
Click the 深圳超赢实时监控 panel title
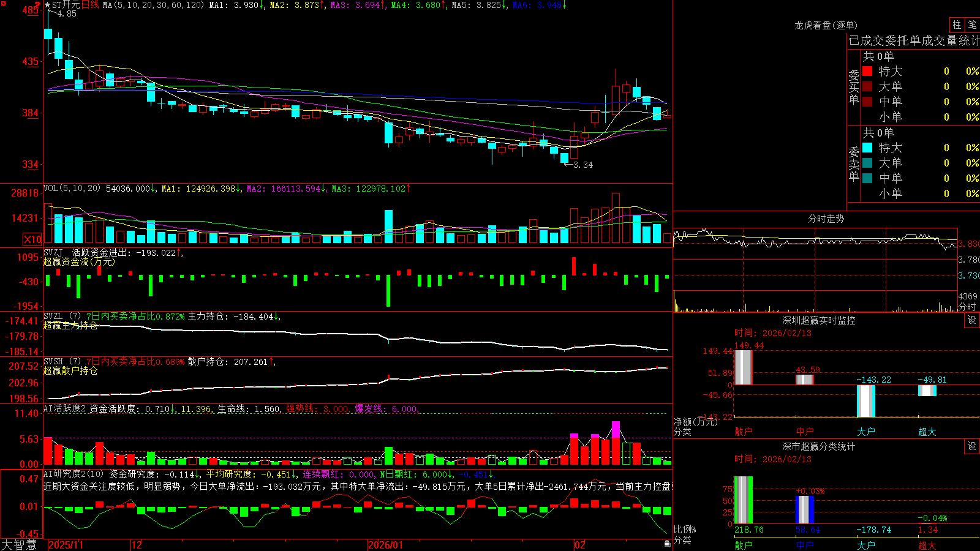tap(818, 320)
